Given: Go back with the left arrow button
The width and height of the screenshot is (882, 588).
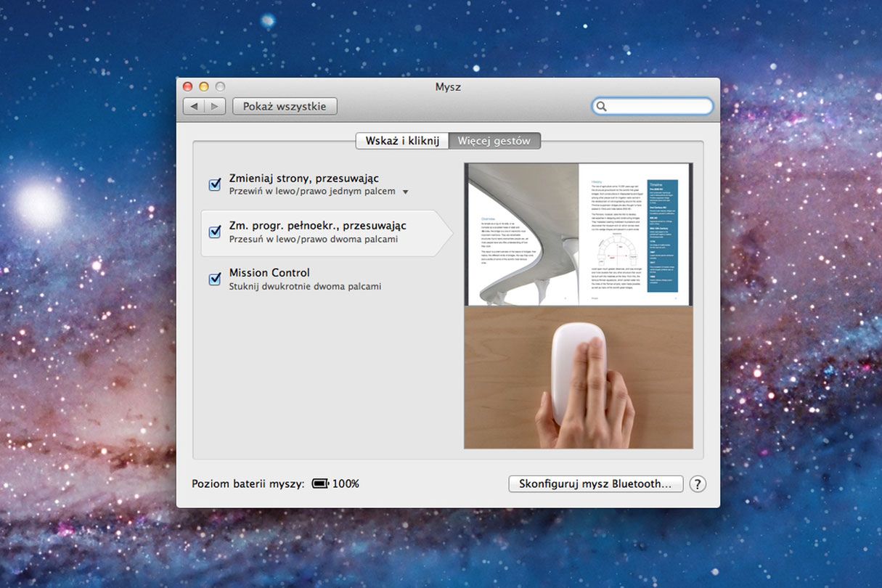Looking at the screenshot, I should (194, 107).
